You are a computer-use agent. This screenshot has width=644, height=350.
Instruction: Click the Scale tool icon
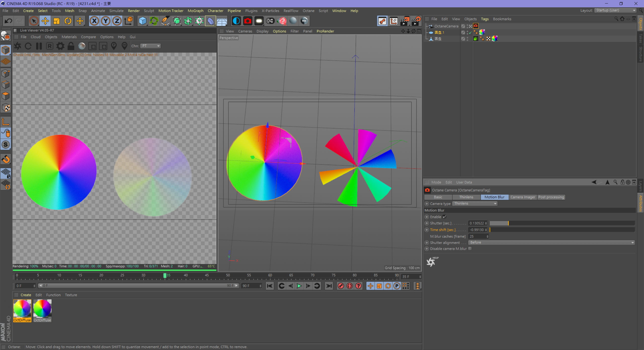tap(57, 21)
